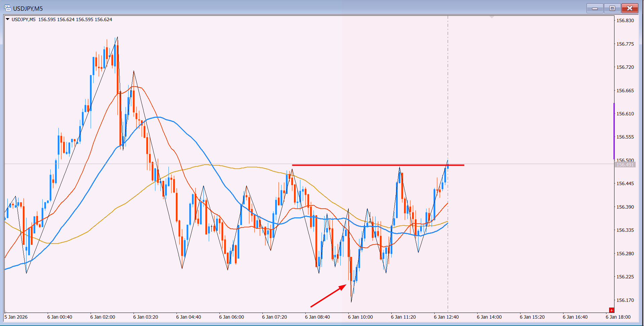
Task: Click the USDJPY,M5 window title text
Action: 28,8
